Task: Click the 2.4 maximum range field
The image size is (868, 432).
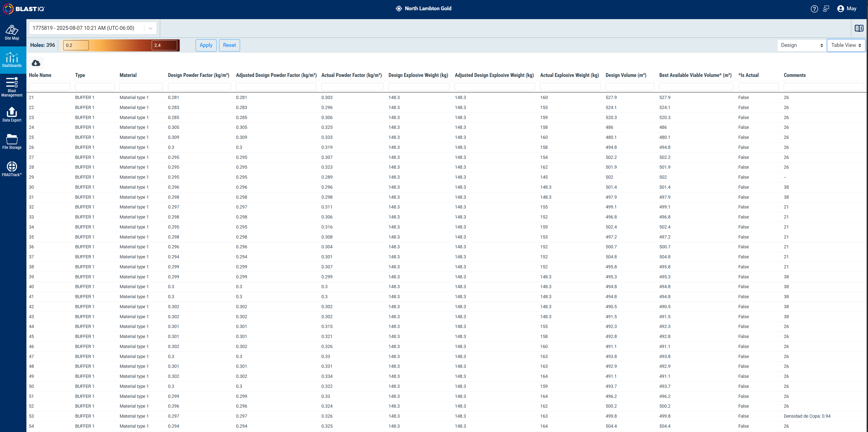Action: point(164,46)
